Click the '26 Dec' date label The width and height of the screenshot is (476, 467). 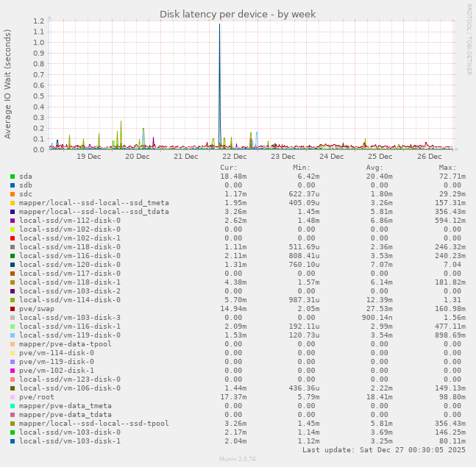(x=429, y=157)
